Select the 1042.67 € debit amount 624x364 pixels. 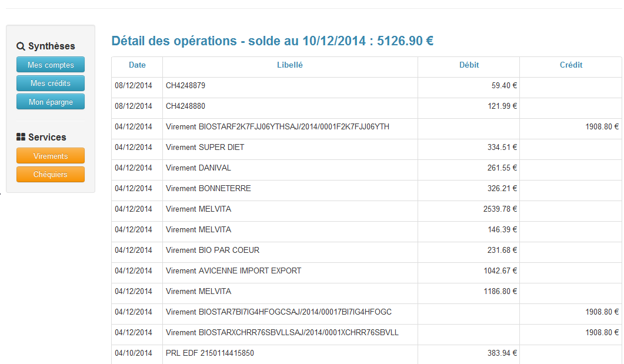click(x=500, y=271)
